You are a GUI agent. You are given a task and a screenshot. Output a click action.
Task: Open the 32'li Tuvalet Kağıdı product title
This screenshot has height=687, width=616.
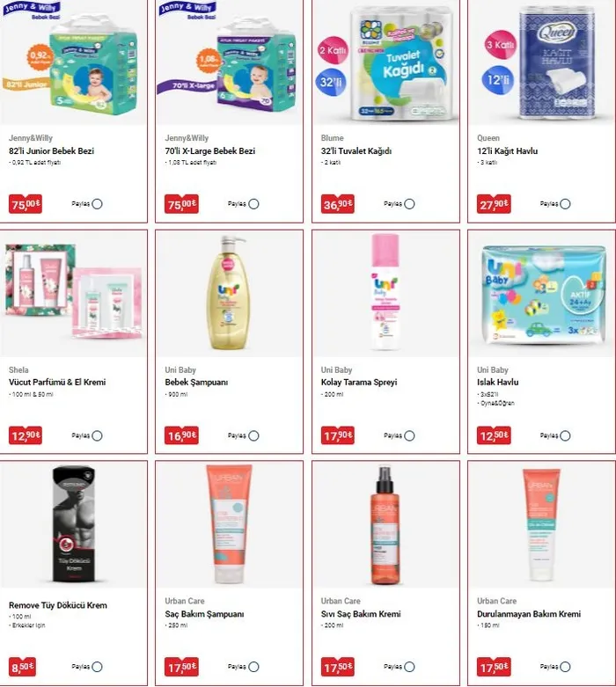click(356, 150)
